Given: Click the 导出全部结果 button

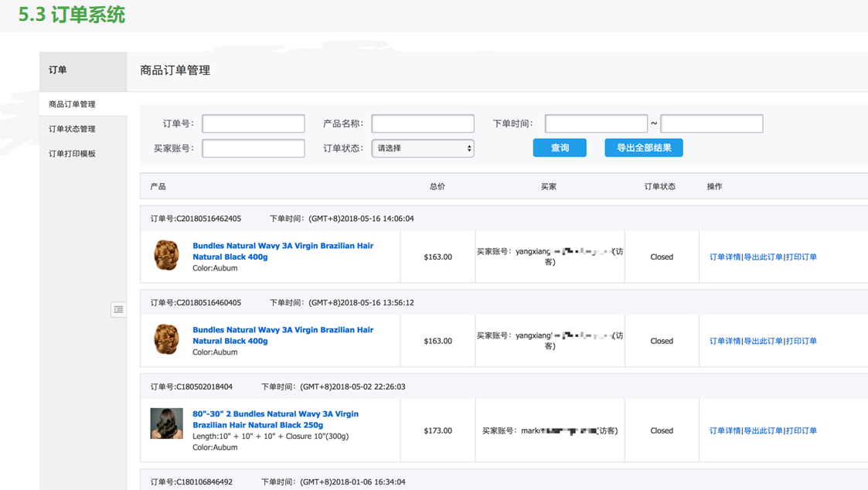Looking at the screenshot, I should click(x=643, y=148).
